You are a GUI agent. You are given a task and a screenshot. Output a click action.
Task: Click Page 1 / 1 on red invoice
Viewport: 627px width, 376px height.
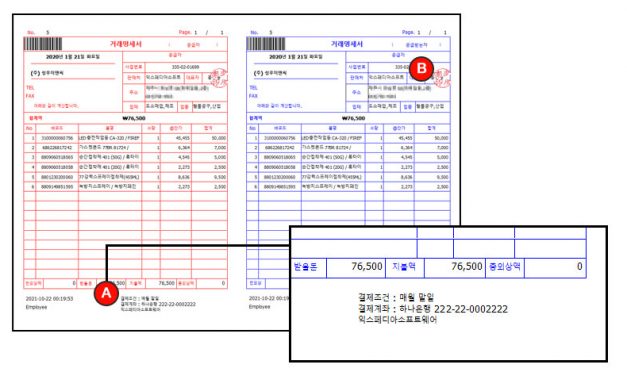click(201, 32)
